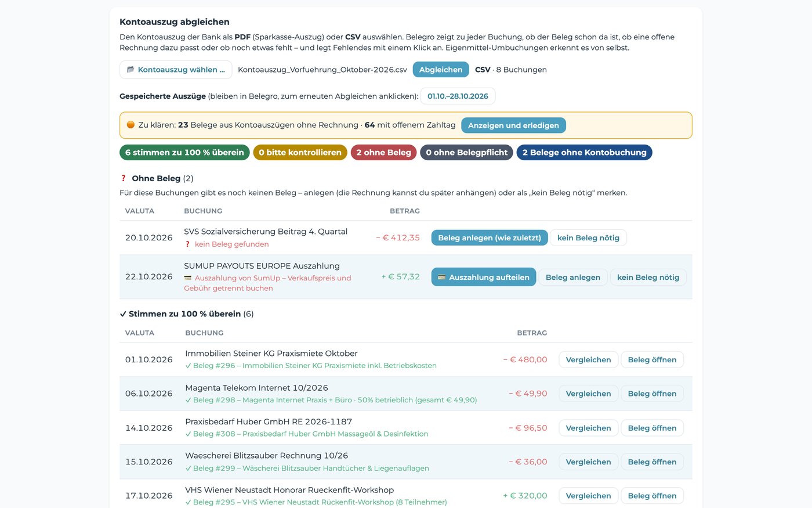812x508 pixels.
Task: Select 2 Belege ohne Kontobuchung filter
Action: coord(584,153)
